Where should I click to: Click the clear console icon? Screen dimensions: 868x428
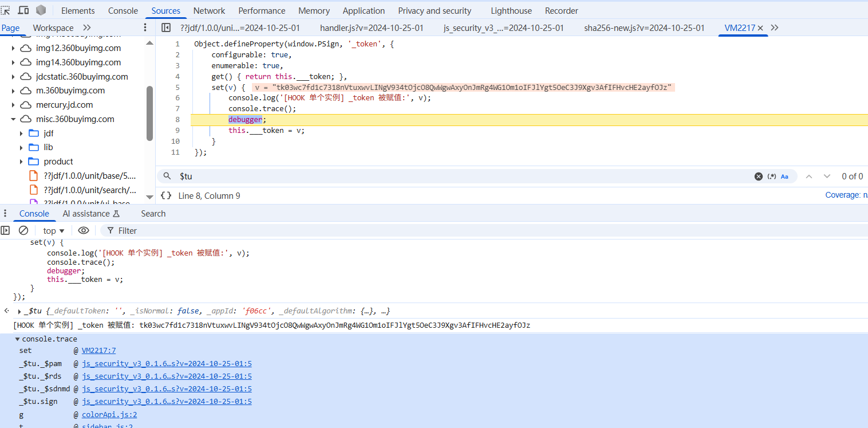(23, 230)
